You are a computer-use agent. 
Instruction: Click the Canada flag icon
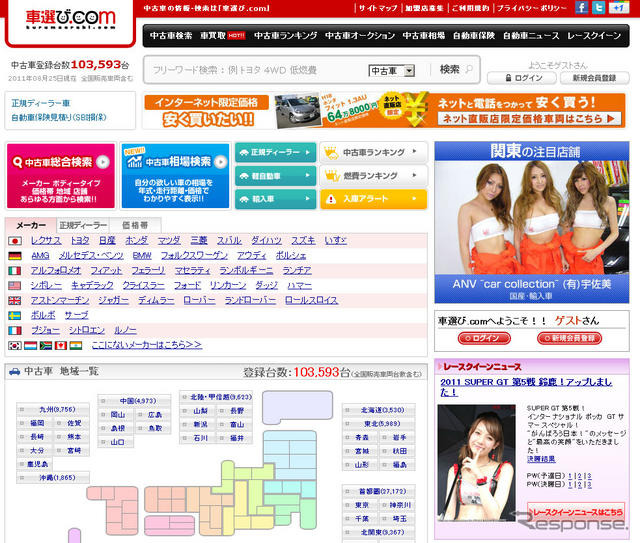point(61,345)
